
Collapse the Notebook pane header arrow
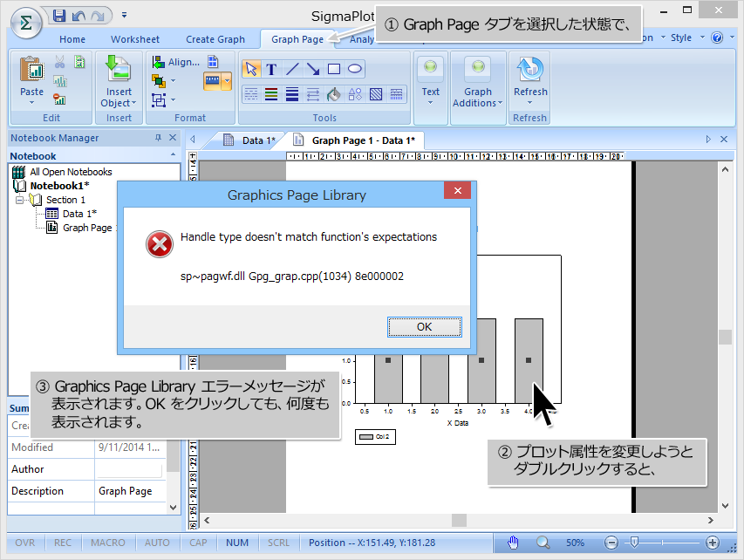pyautogui.click(x=173, y=155)
